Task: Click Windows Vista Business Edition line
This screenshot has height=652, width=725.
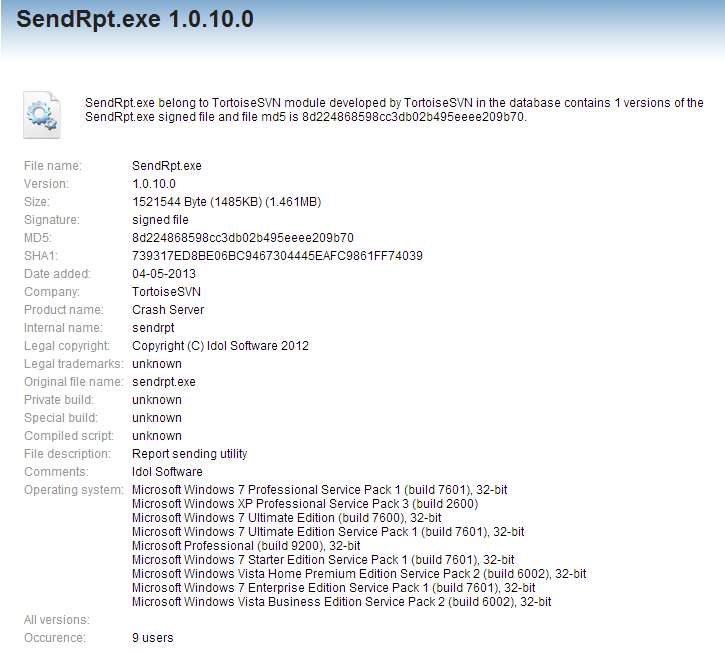Action: point(342,603)
